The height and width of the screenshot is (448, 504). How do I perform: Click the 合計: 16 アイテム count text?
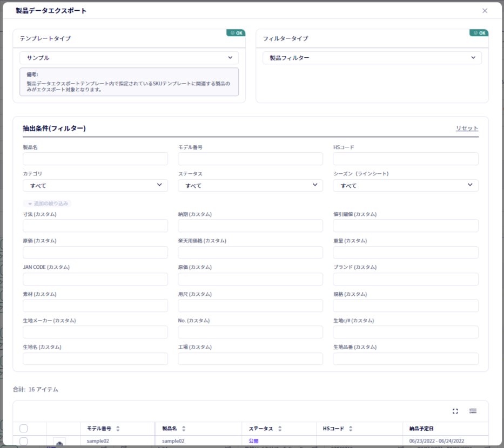pyautogui.click(x=35, y=389)
